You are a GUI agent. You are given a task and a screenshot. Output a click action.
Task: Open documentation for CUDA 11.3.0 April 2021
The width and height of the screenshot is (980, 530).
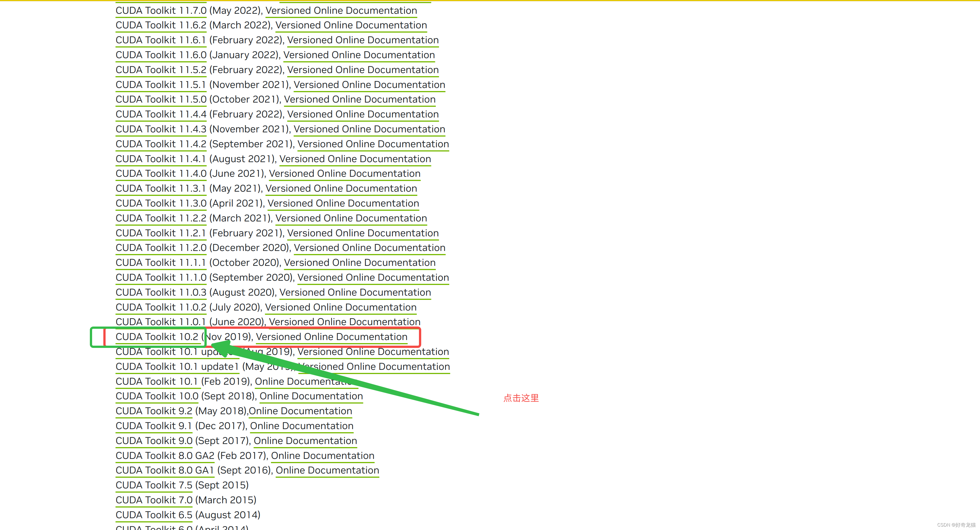343,204
